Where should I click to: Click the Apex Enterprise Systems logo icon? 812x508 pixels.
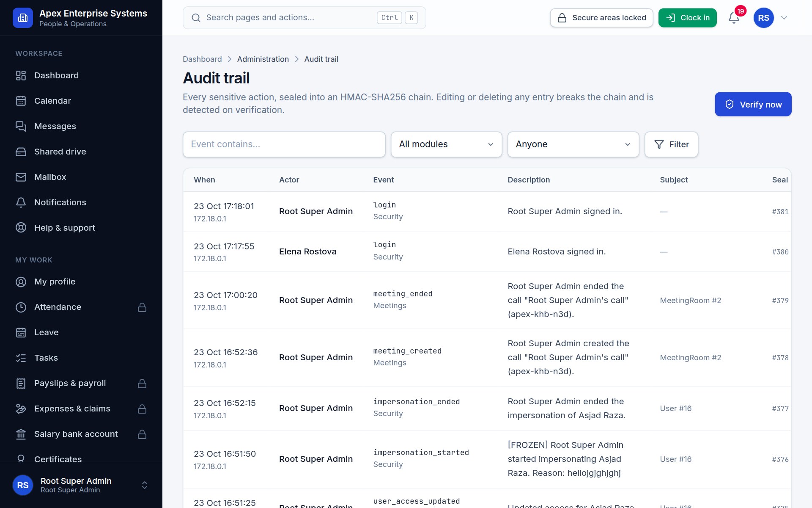23,18
